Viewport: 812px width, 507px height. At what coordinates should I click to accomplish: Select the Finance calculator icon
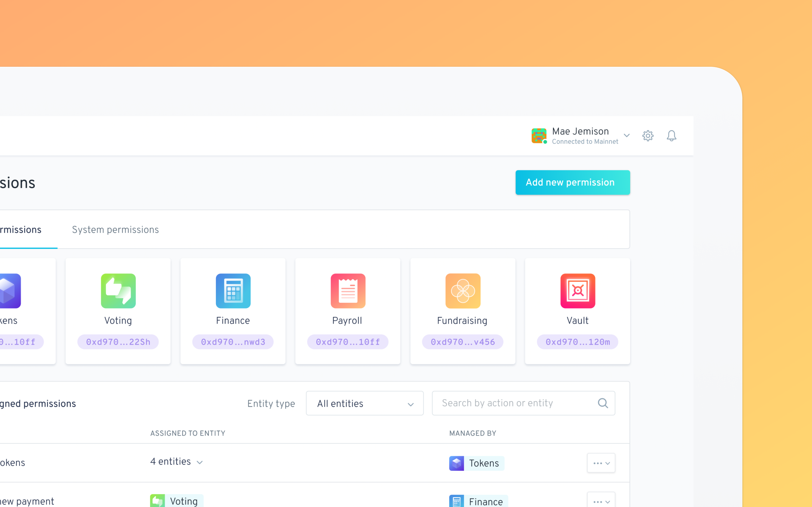pos(233,291)
